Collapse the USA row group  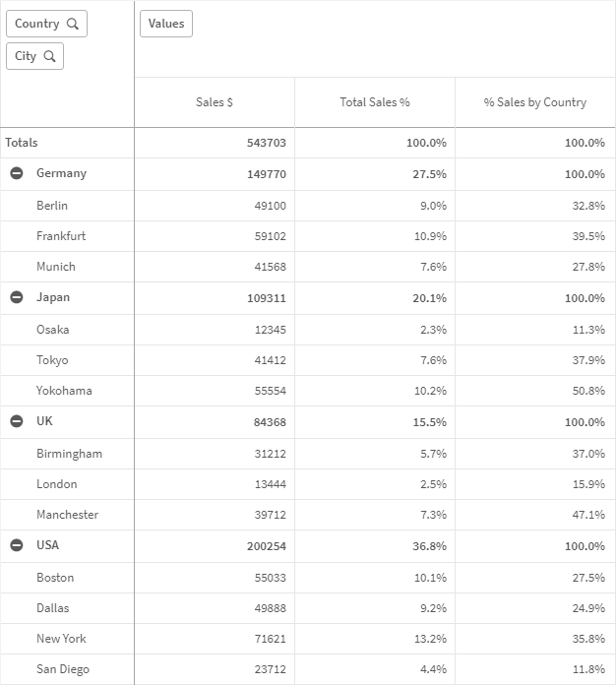17,545
